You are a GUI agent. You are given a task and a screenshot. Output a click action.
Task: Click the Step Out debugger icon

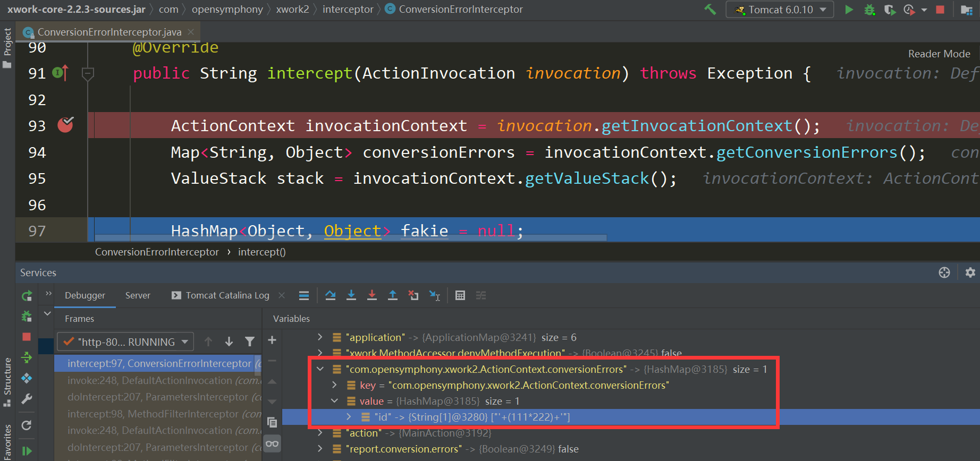(393, 295)
